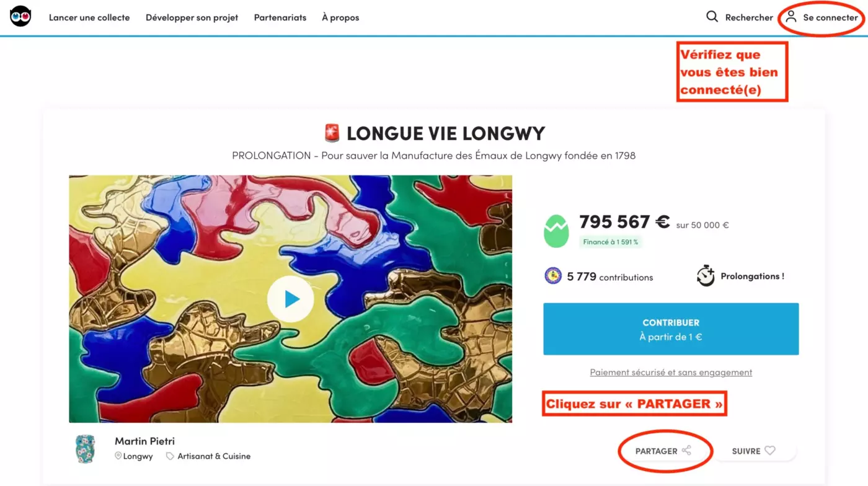Click the Ulule owl logo

coord(20,17)
